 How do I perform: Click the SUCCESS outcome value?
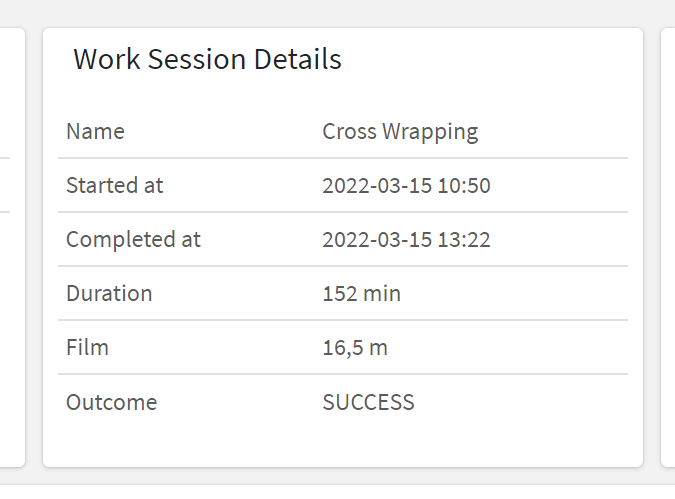(x=368, y=402)
